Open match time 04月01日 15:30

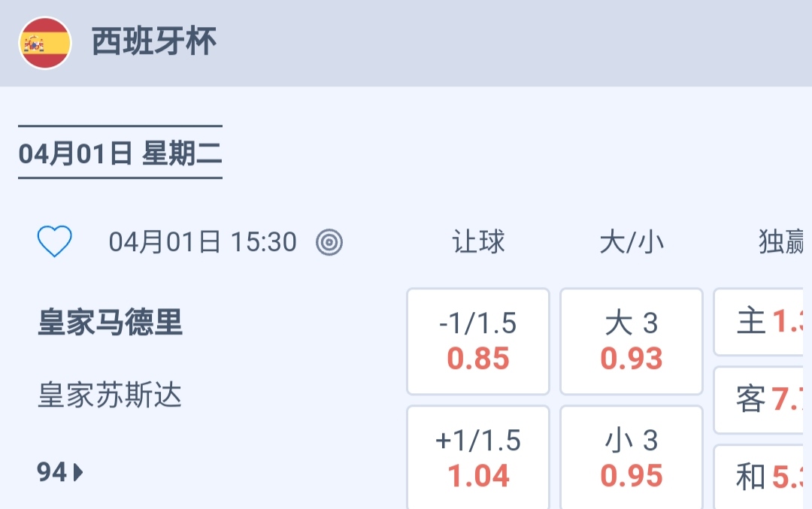click(x=203, y=242)
